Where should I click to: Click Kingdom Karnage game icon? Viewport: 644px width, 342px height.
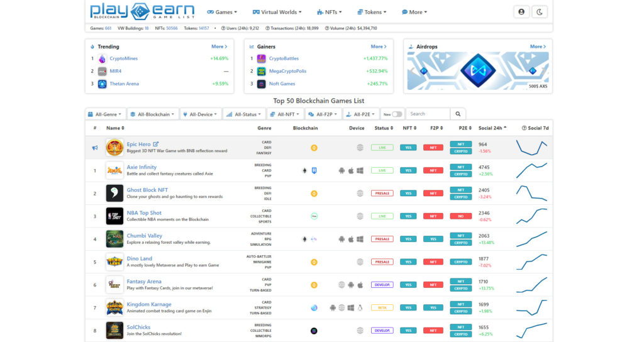(114, 307)
